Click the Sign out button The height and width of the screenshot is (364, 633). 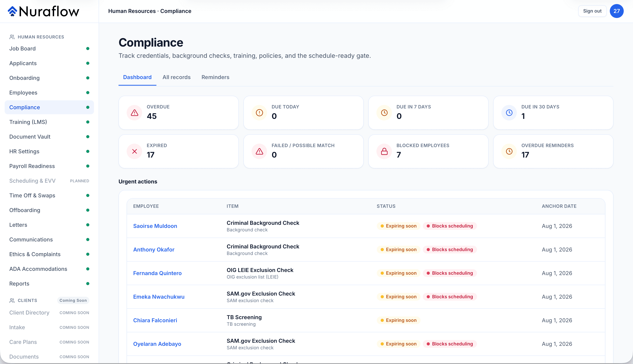coord(592,11)
